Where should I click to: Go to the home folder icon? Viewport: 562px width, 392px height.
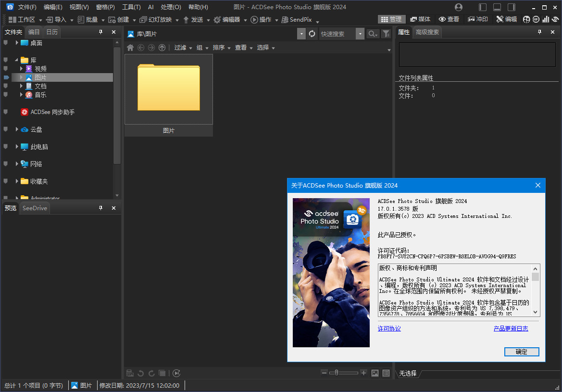(130, 48)
